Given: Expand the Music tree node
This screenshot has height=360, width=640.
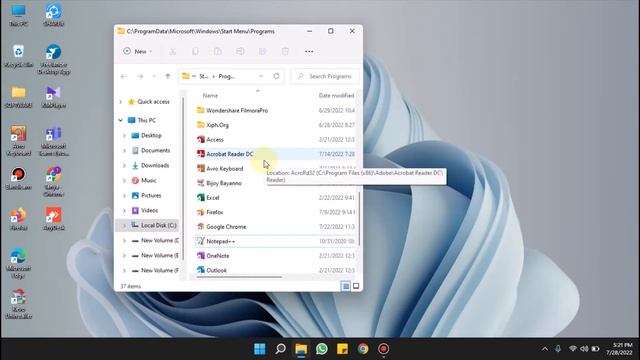Looking at the screenshot, I should coord(124,180).
